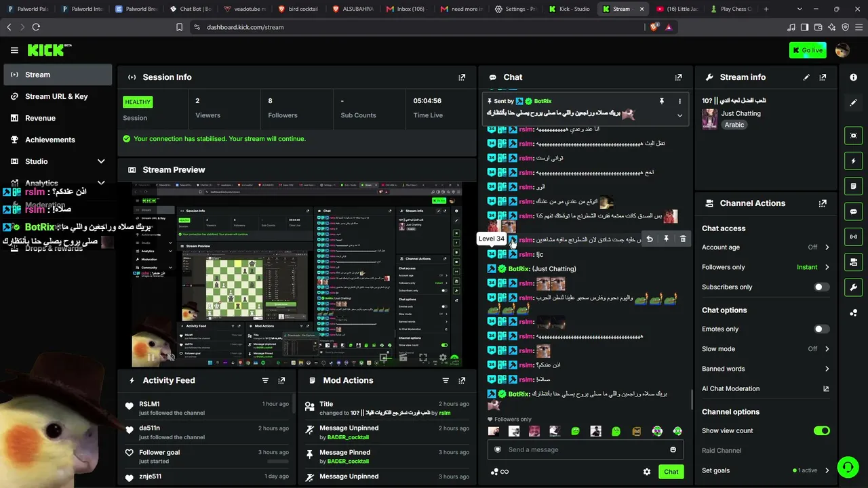Unpin the pinned BotRix message
The image size is (868, 488).
point(662,101)
